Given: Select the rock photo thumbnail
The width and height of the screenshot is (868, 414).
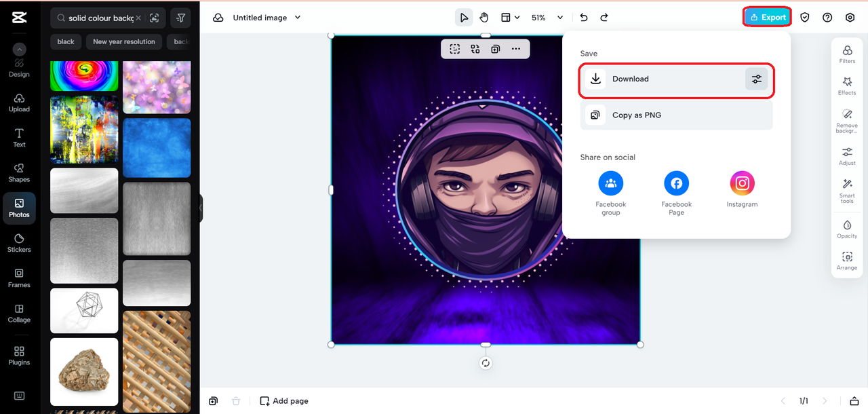Looking at the screenshot, I should (x=84, y=372).
